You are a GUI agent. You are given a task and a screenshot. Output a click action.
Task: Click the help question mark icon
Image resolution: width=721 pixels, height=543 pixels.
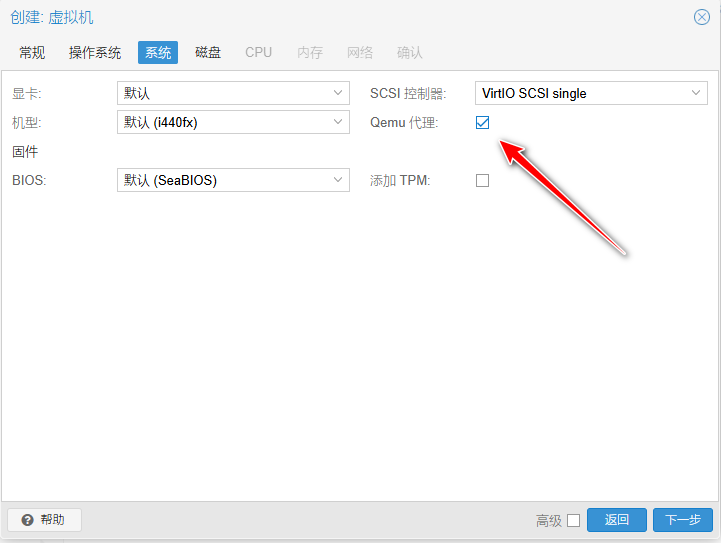[28, 520]
